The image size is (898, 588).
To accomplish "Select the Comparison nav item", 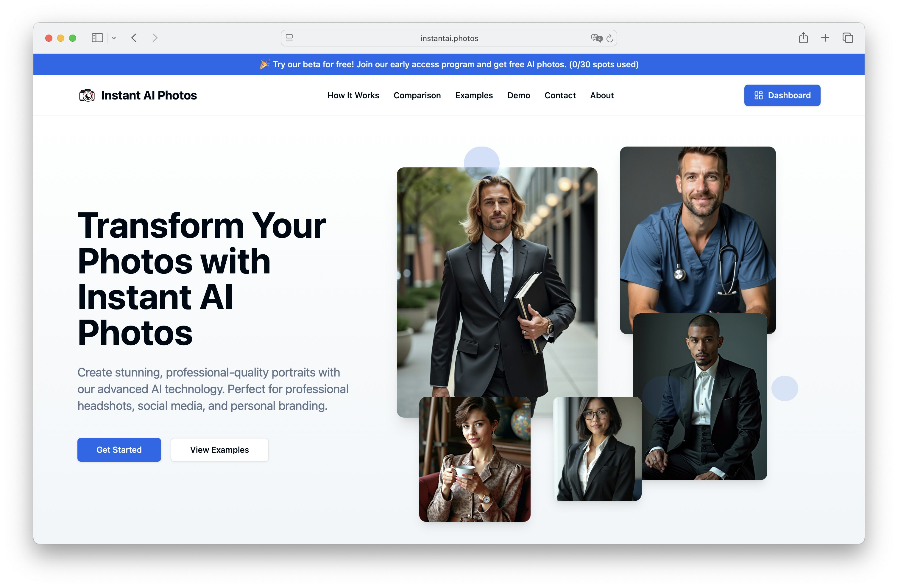I will (x=417, y=96).
